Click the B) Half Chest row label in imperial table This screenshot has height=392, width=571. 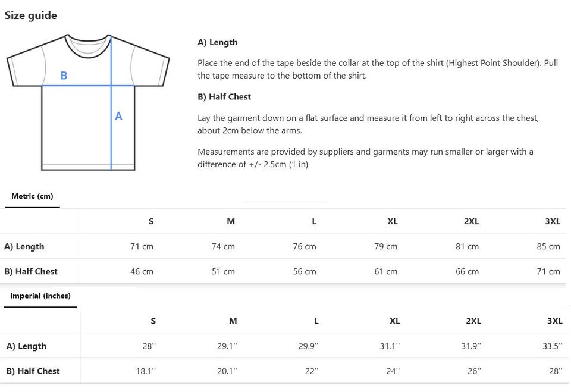point(33,371)
